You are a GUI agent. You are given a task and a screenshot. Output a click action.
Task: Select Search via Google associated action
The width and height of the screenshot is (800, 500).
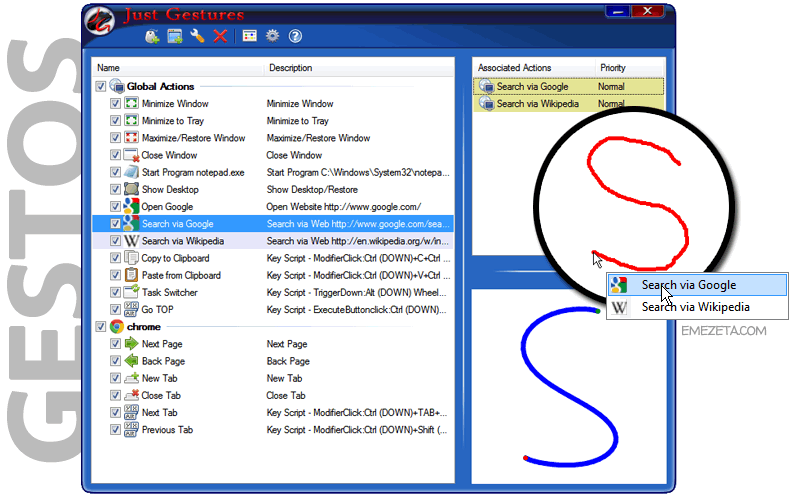[569, 86]
